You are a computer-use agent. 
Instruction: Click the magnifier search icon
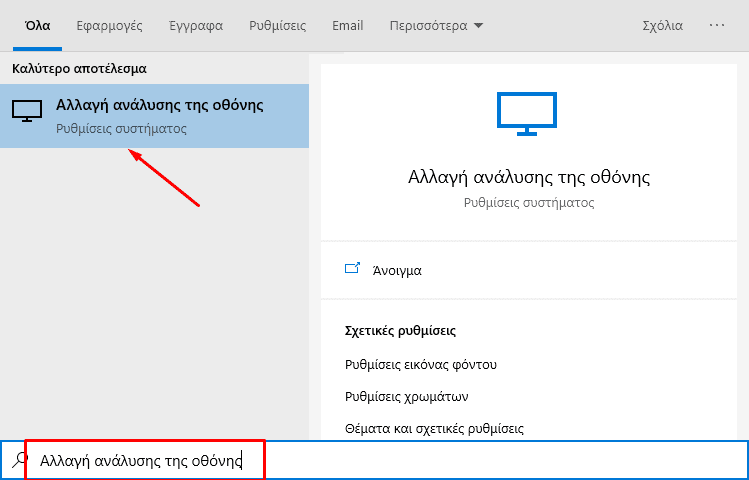[x=18, y=461]
